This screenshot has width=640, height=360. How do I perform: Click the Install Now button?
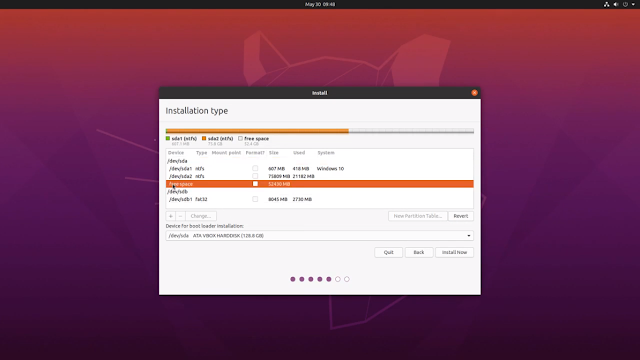[454, 252]
